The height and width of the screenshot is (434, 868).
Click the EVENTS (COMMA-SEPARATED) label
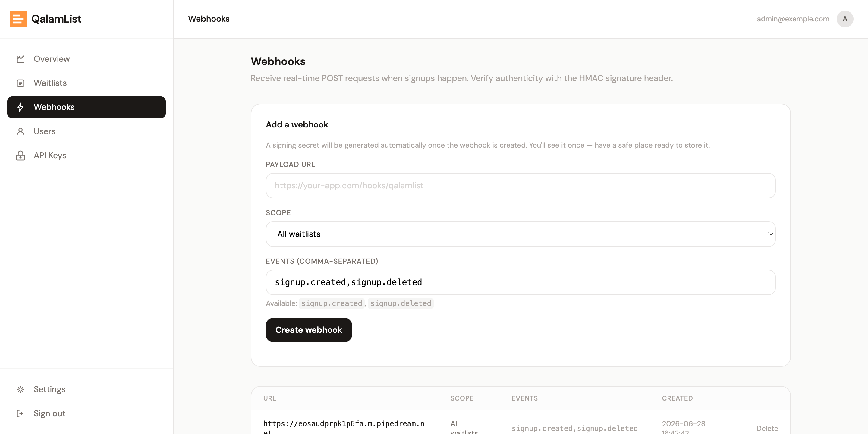[322, 261]
